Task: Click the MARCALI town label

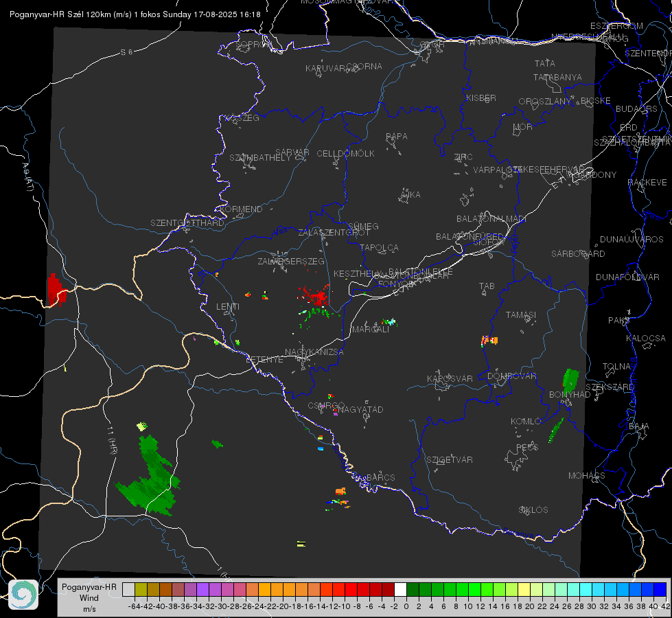Action: (370, 330)
